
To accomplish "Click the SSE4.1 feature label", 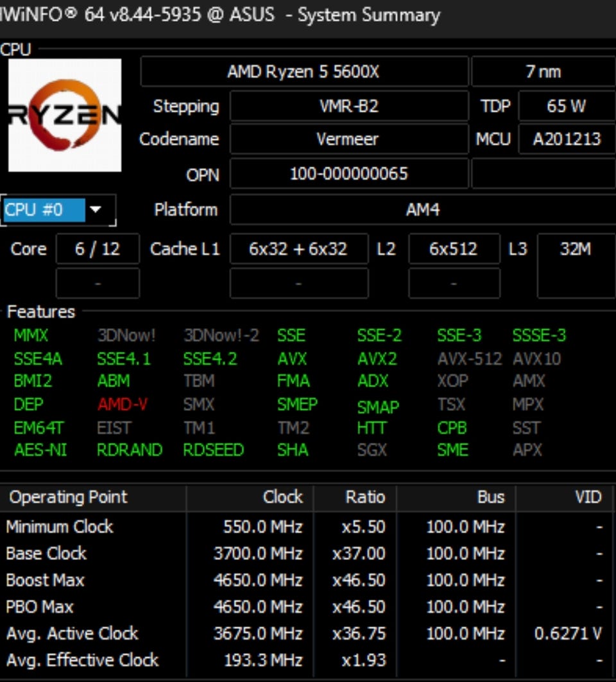I will (x=124, y=359).
